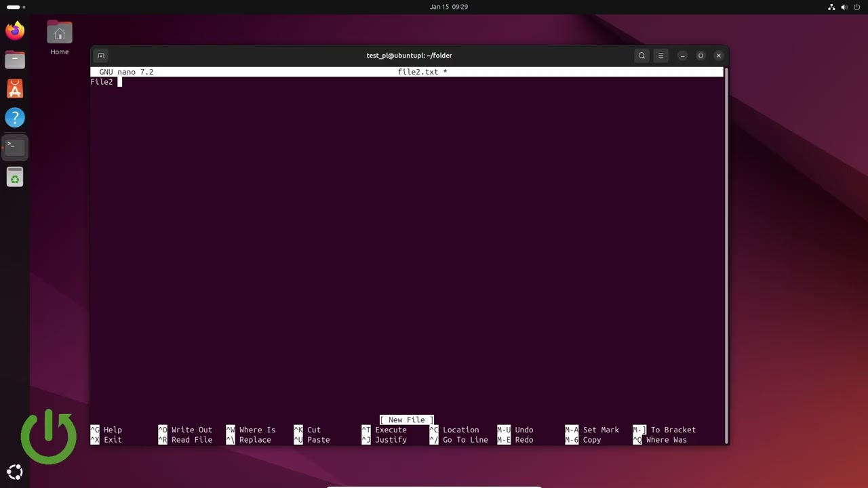This screenshot has height=488, width=868.
Task: Click the [ New File ] status message
Action: (x=406, y=420)
